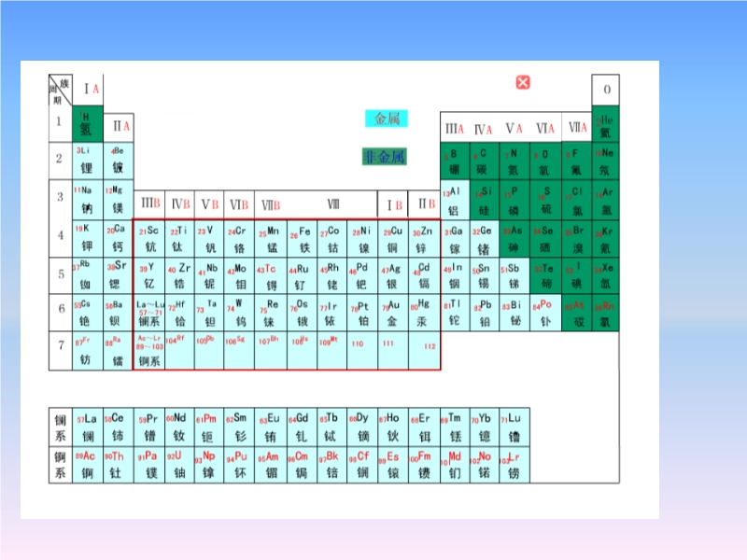The image size is (747, 560).
Task: Click the 非金属 (nonmetal) legend button
Action: (x=385, y=157)
